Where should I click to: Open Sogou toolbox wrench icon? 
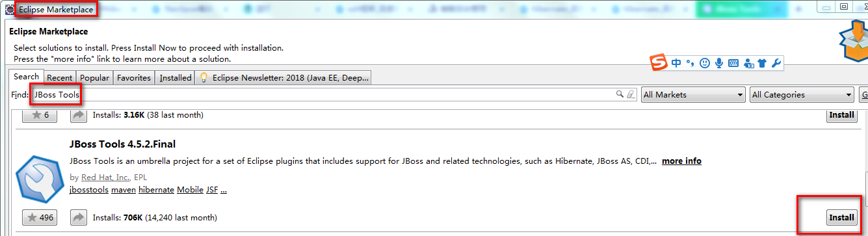pyautogui.click(x=776, y=63)
